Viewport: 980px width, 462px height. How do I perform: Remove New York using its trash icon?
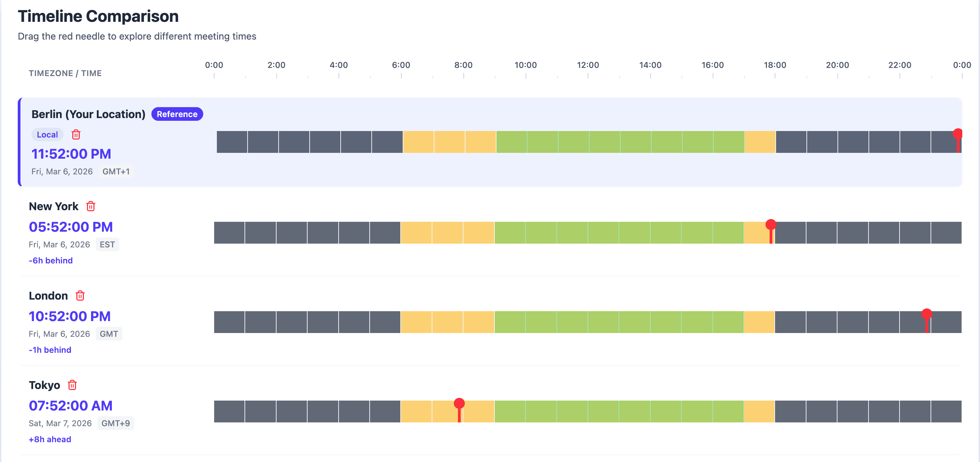click(91, 206)
